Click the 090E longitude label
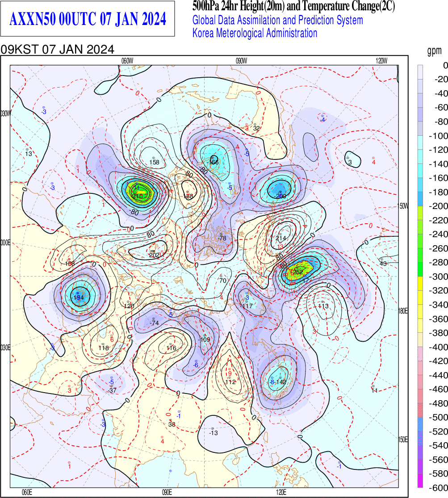The height and width of the screenshot is (498, 448). 167,493
